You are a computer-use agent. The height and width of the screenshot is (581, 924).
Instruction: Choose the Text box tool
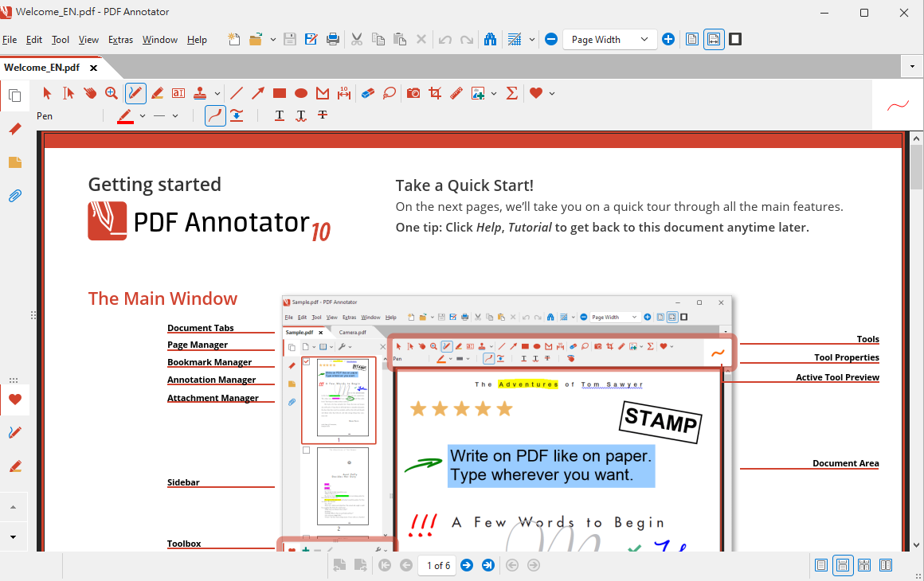[x=178, y=93]
